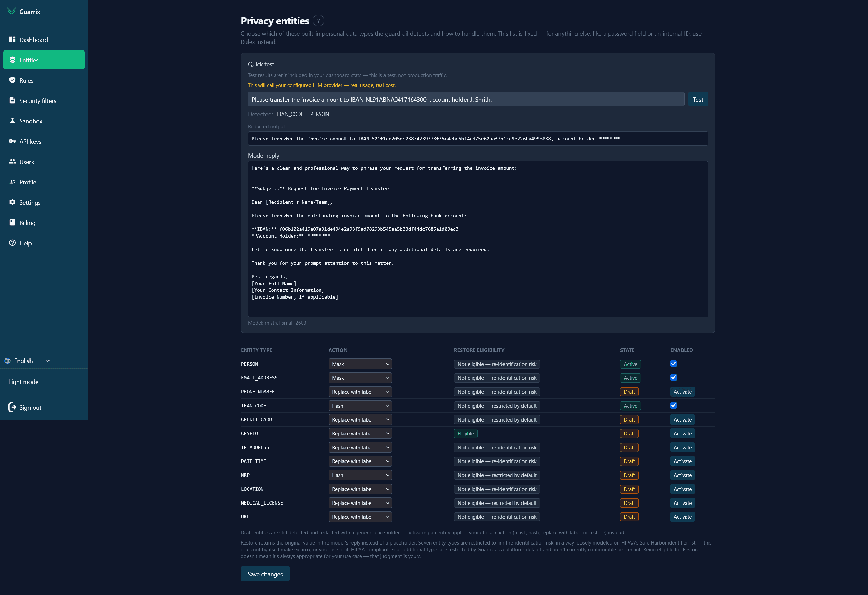The height and width of the screenshot is (595, 868).
Task: Open the Billing page
Action: pos(44,223)
